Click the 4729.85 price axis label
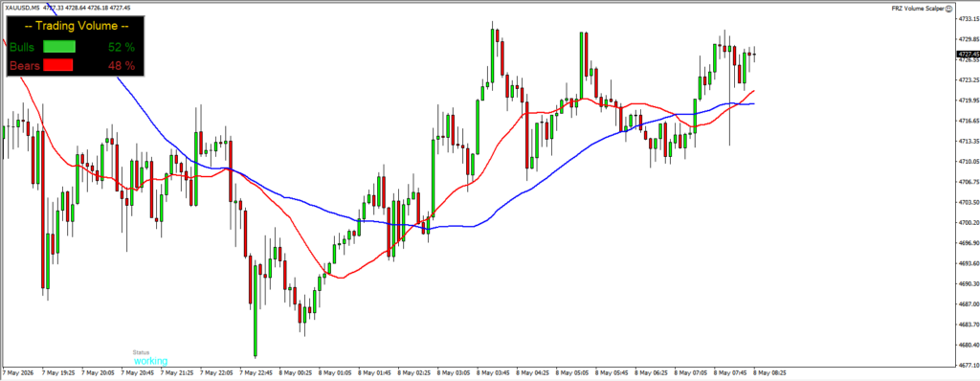Screen dimensions: 980x381 point(968,39)
